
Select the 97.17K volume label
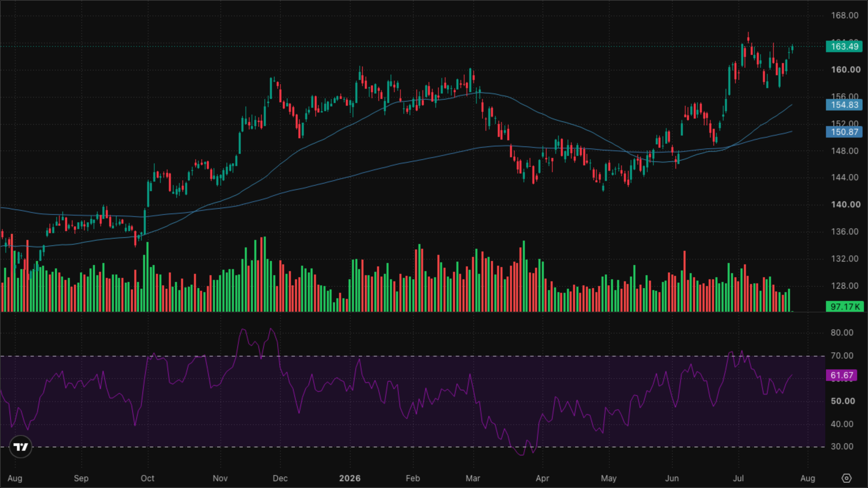tap(845, 307)
